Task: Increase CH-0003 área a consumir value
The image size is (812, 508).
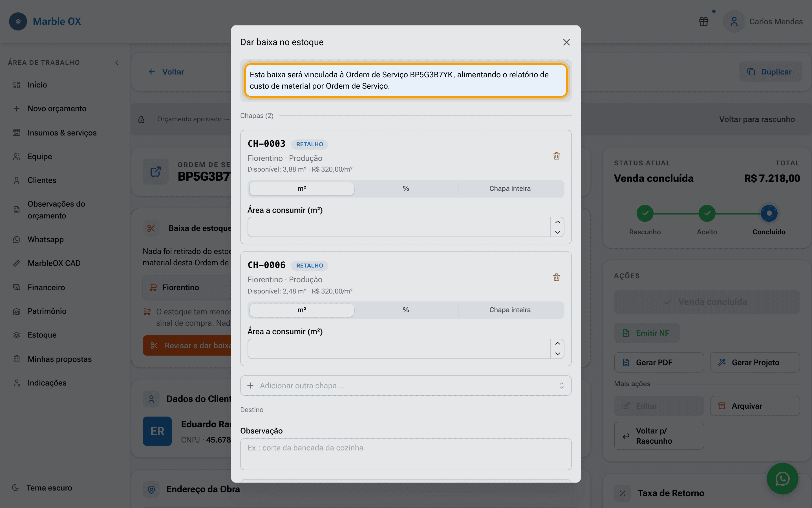Action: coord(557,222)
